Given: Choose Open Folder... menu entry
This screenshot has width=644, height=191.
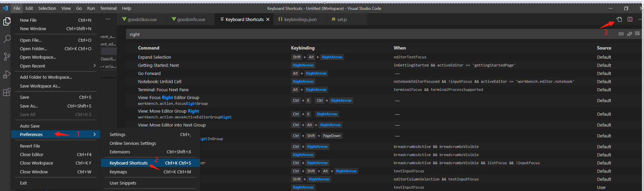Looking at the screenshot, I should (56, 49).
